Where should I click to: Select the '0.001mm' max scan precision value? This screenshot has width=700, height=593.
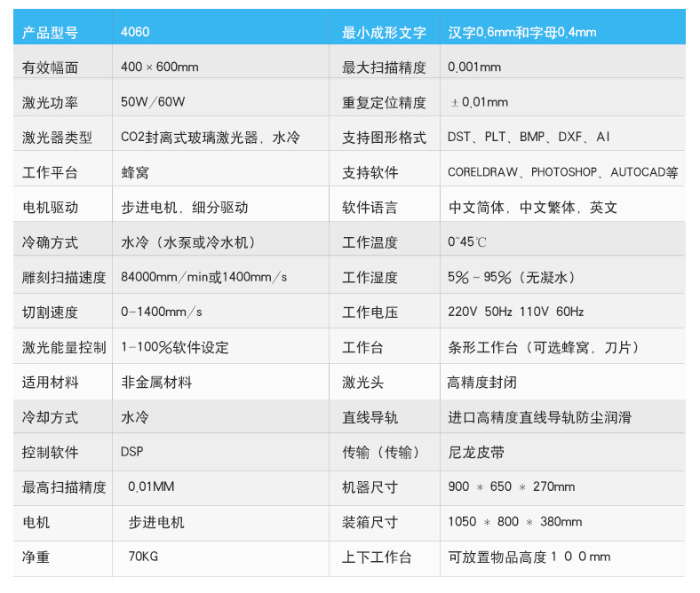click(x=474, y=67)
